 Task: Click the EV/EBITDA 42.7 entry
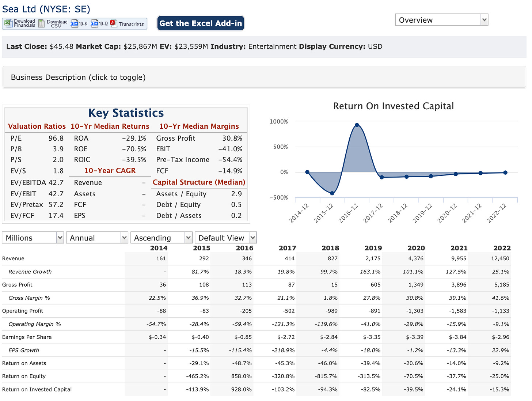pos(37,183)
